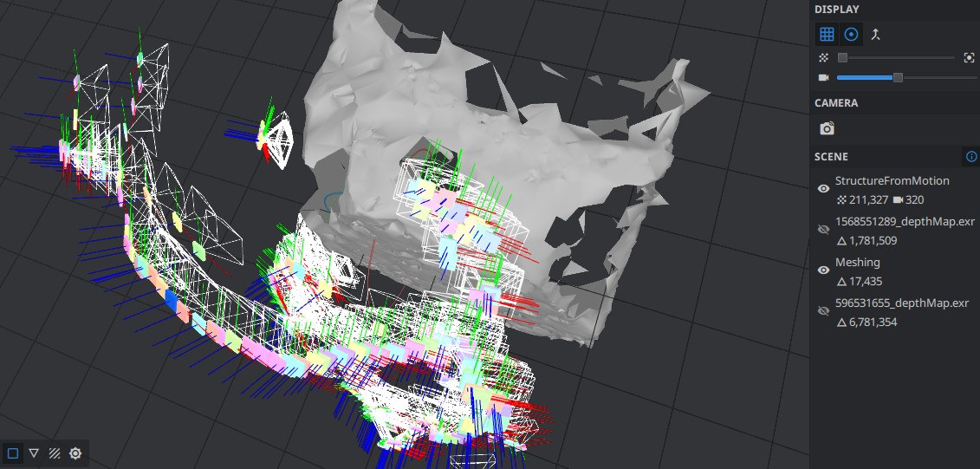Click the fixed point size focus icon

969,57
